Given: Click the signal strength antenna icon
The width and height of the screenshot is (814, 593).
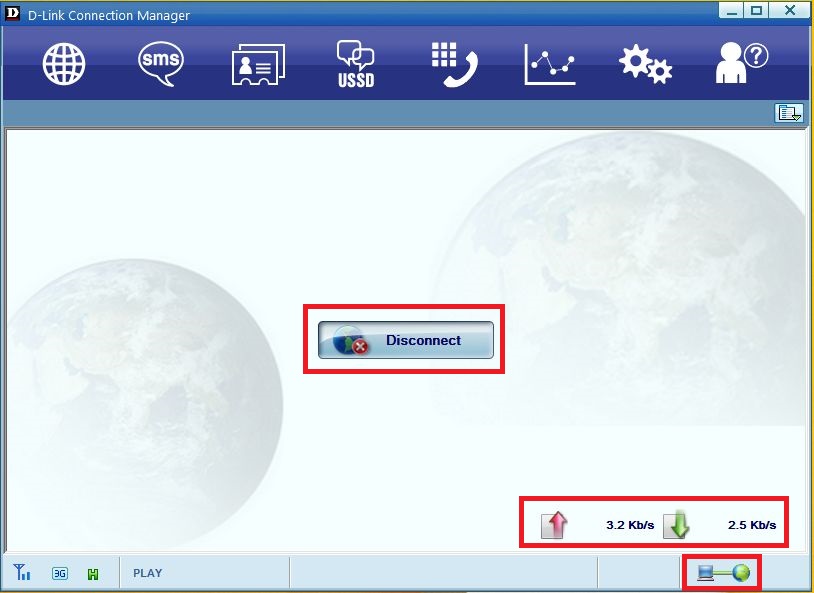Looking at the screenshot, I should point(22,572).
